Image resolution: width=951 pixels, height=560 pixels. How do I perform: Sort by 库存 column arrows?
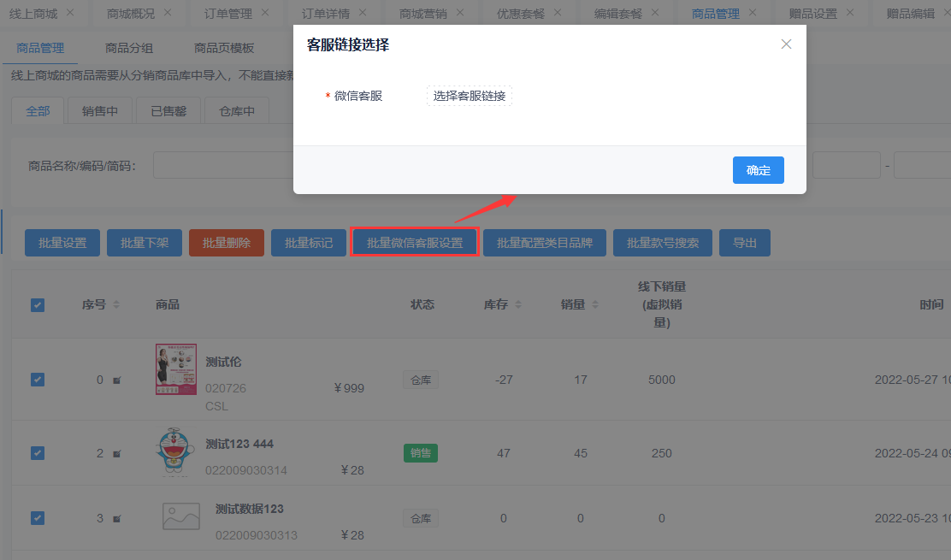pyautogui.click(x=518, y=305)
